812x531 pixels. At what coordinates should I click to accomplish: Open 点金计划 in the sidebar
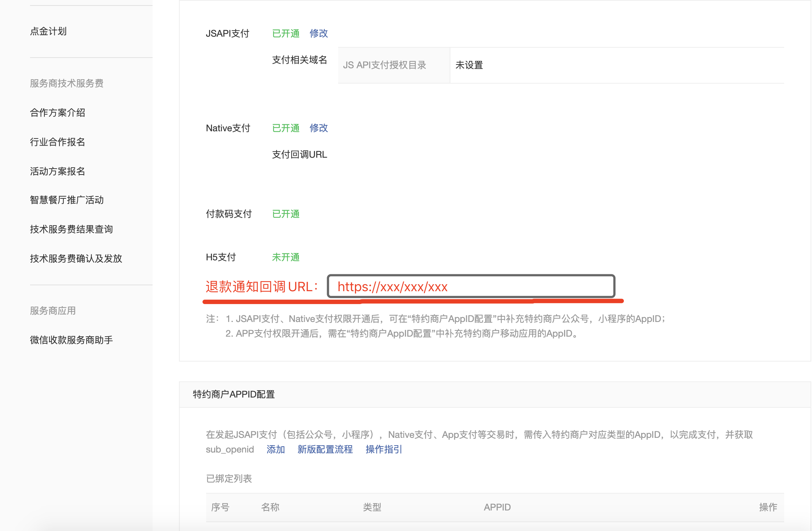[48, 32]
